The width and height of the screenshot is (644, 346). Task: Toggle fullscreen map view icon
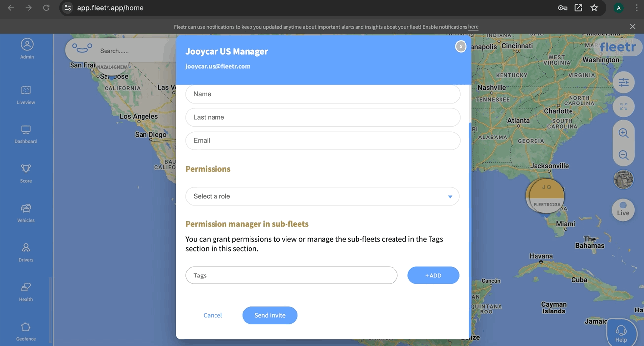click(x=623, y=106)
